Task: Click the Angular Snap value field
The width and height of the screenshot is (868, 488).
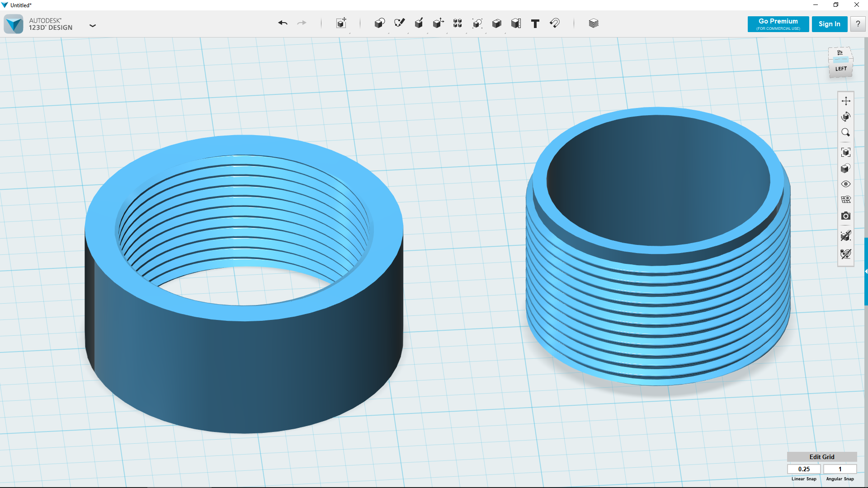Action: 840,469
